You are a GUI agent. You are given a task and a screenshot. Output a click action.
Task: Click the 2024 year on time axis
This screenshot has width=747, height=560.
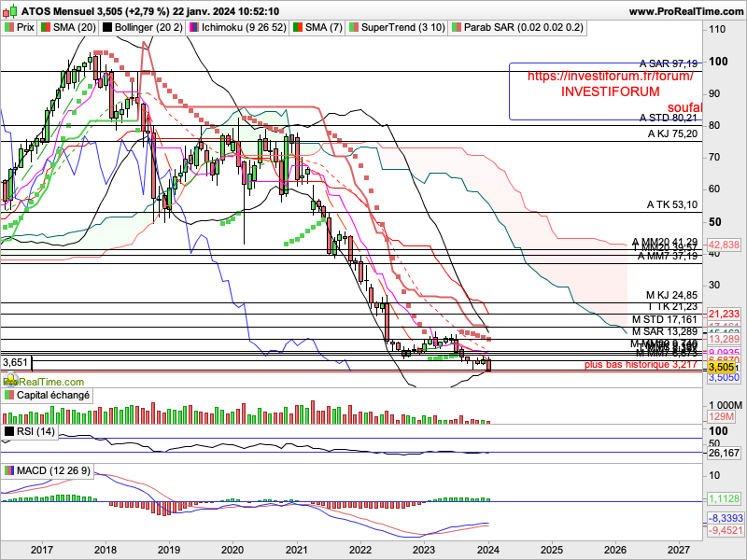pos(487,550)
